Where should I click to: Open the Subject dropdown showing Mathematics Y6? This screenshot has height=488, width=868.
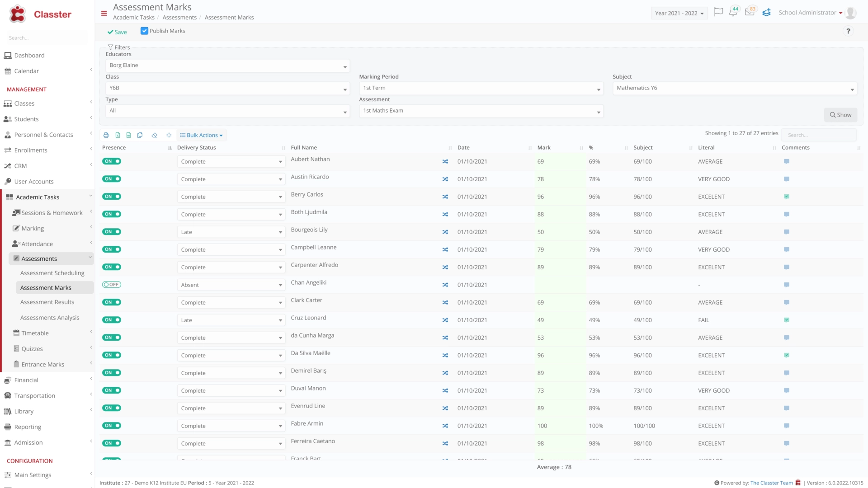pyautogui.click(x=735, y=88)
